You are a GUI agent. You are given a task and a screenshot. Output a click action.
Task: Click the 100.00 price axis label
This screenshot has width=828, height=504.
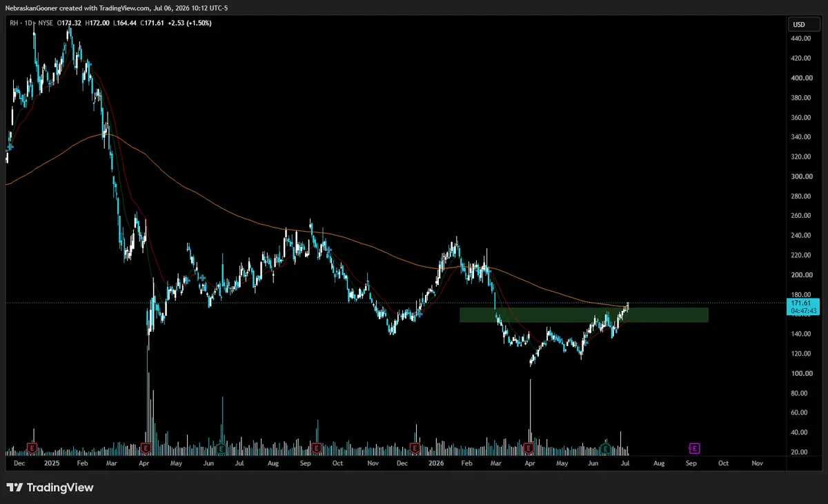(801, 374)
